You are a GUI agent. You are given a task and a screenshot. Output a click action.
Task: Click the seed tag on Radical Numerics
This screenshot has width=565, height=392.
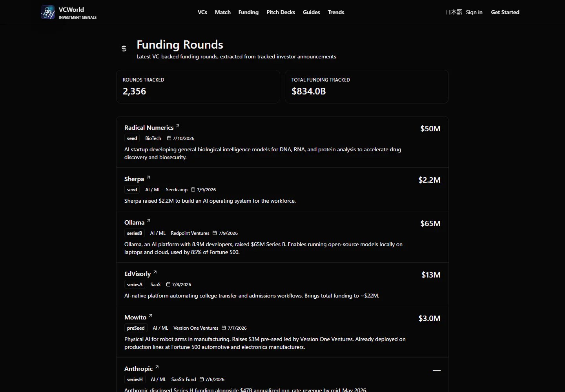pos(132,138)
